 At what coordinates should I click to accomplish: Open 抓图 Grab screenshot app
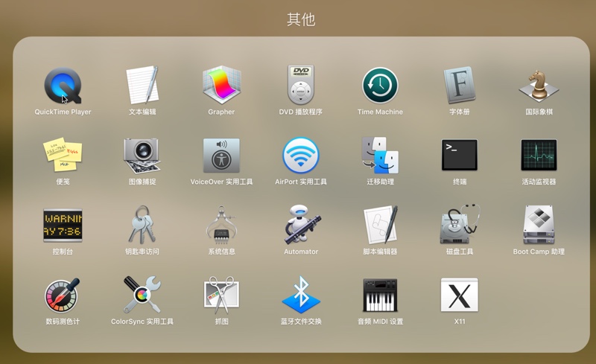tap(221, 296)
